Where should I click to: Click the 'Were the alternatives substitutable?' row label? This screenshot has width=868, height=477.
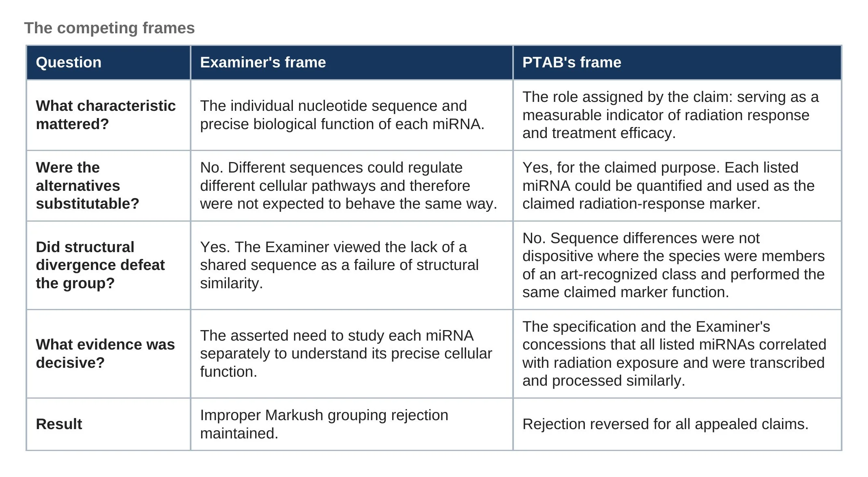108,186
